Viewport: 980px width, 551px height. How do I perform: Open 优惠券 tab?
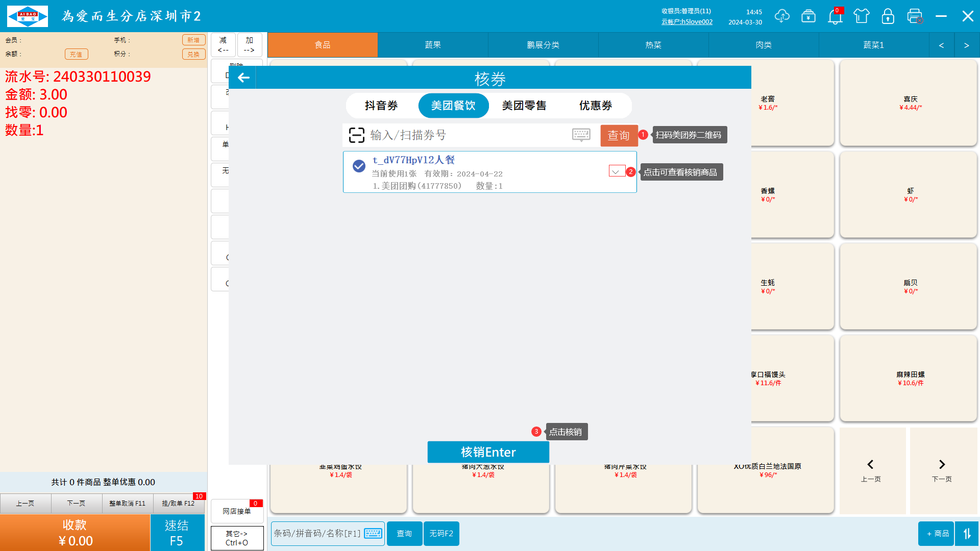(596, 106)
